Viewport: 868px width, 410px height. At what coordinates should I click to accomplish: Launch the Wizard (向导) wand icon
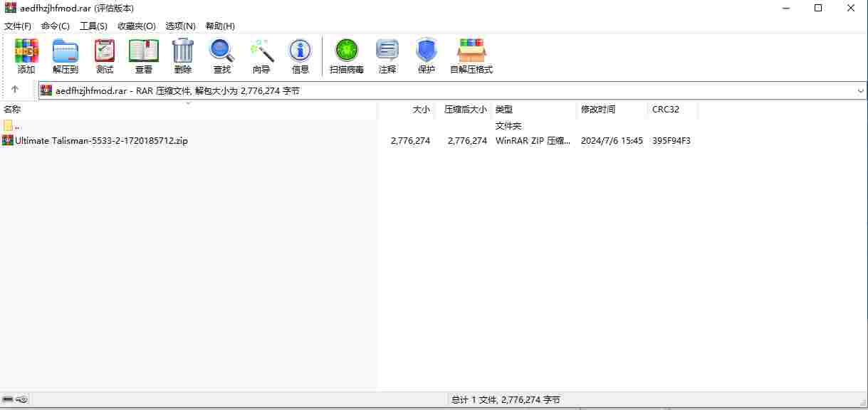click(261, 56)
